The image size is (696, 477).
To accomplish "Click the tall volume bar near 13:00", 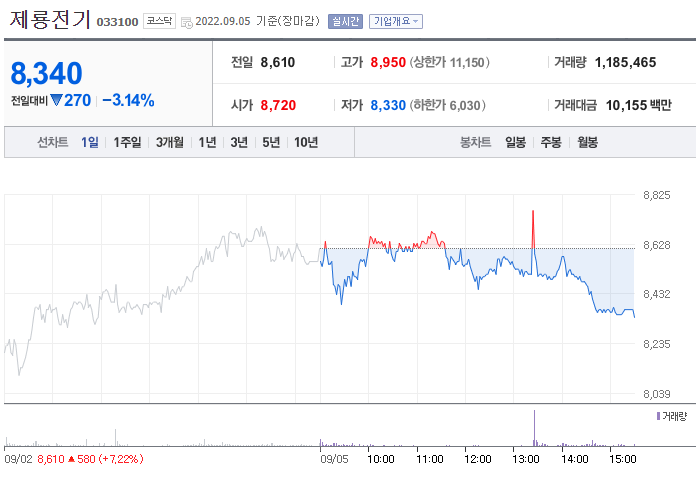I will pos(534,428).
